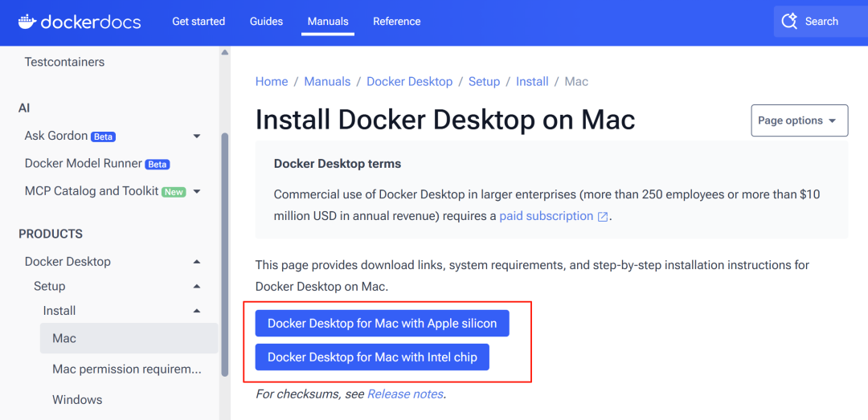Open the Page options dropdown
The height and width of the screenshot is (420, 868).
(x=800, y=120)
